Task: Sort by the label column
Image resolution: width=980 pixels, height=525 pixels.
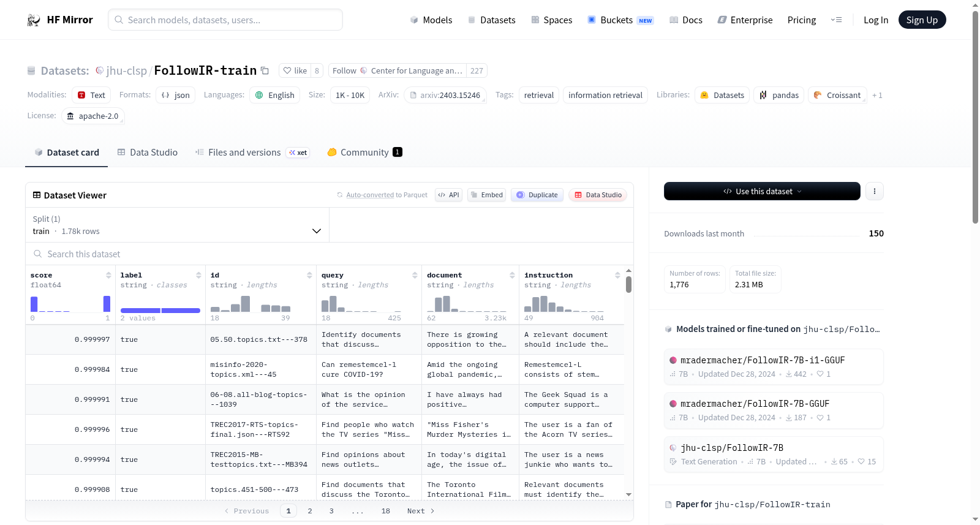Action: point(198,275)
